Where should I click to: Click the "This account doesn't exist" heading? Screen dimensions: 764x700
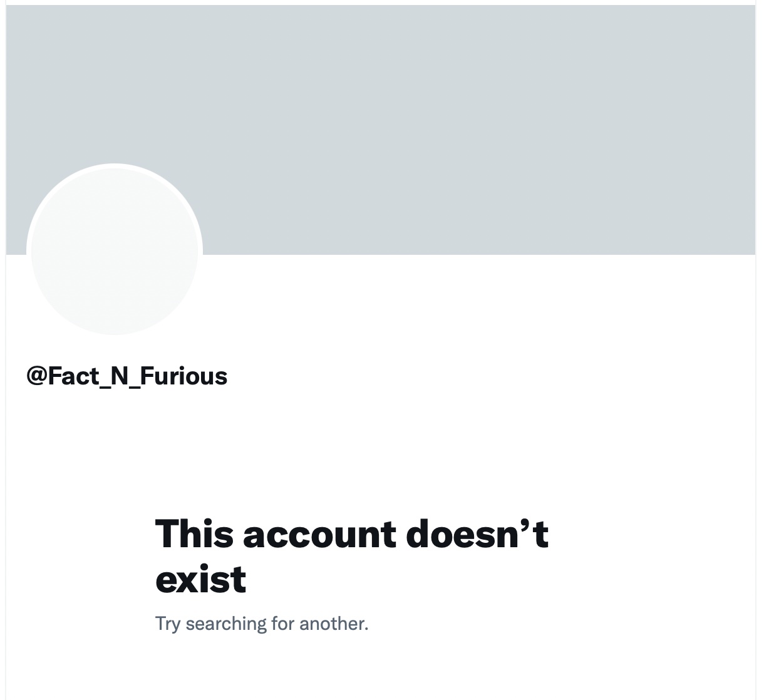point(351,556)
